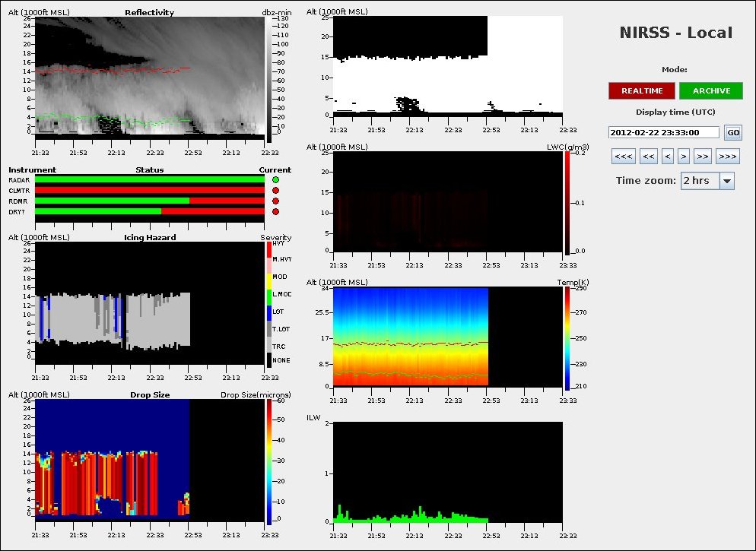The image size is (756, 551).
Task: Step back one increment with <
Action: point(667,157)
